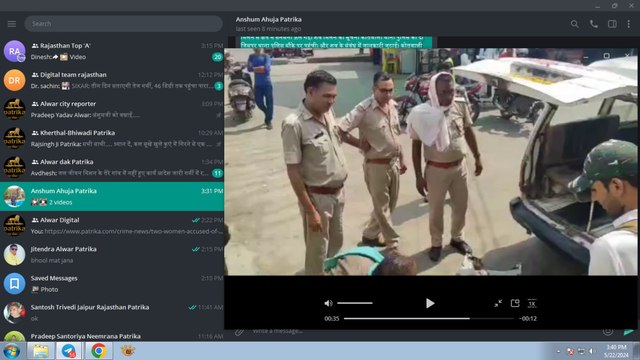Click Telegram icon in the taskbar

pos(69,351)
